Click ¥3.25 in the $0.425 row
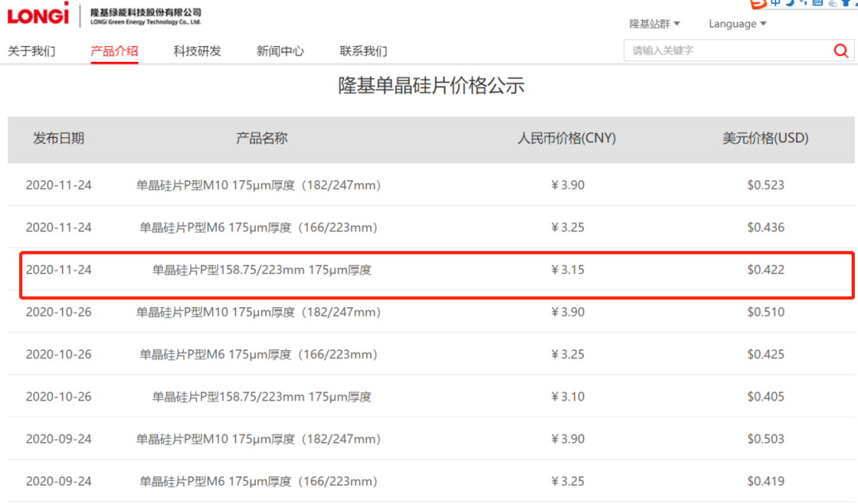Viewport: 858px width, 504px height. (567, 354)
